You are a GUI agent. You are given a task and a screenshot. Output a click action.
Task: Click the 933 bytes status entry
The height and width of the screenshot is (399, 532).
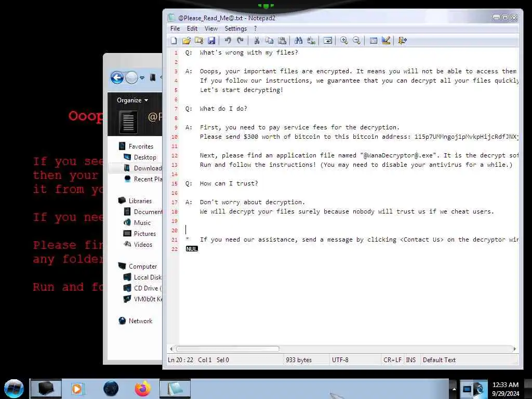tap(299, 360)
